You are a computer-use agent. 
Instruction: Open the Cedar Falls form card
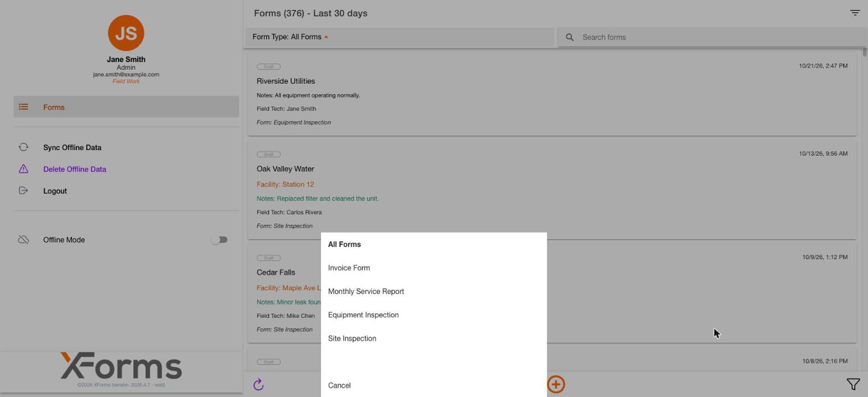tap(552, 293)
